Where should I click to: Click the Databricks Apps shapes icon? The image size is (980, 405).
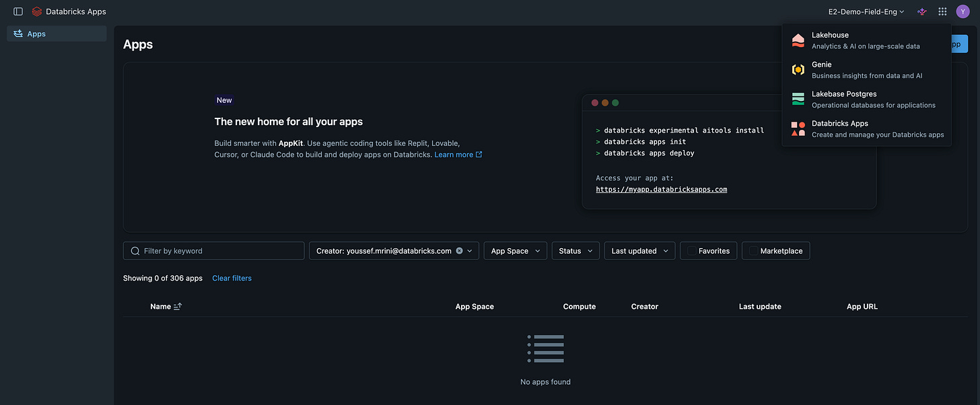point(798,129)
